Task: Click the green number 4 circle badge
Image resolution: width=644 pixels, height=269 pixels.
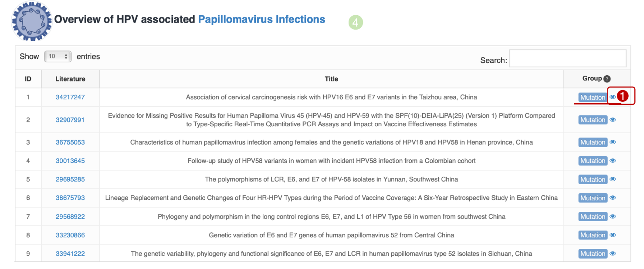Action: (x=356, y=23)
